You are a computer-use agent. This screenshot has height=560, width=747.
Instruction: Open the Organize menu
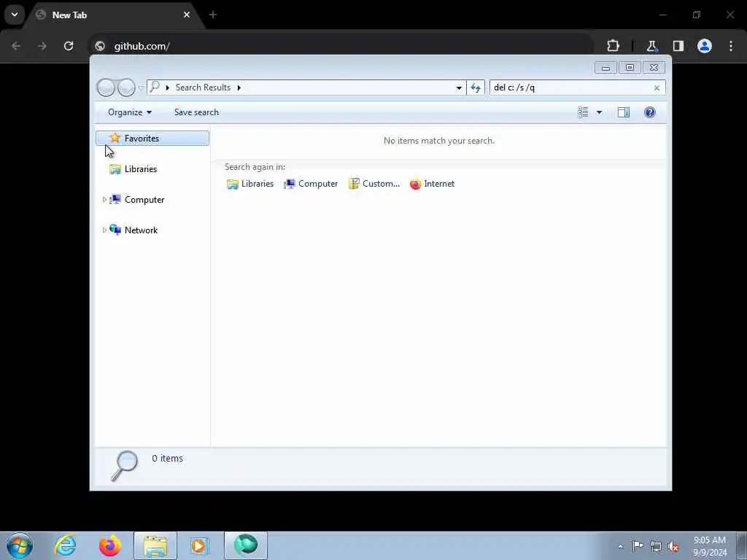130,112
